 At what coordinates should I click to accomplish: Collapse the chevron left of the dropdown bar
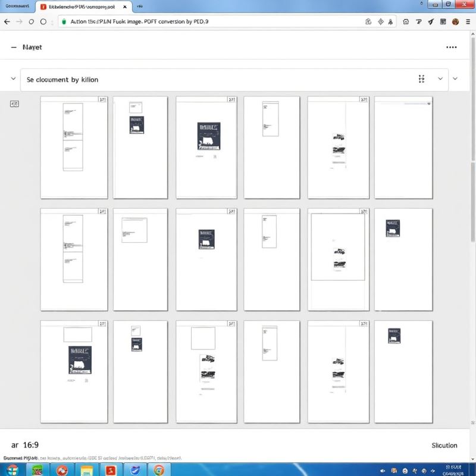pos(13,79)
